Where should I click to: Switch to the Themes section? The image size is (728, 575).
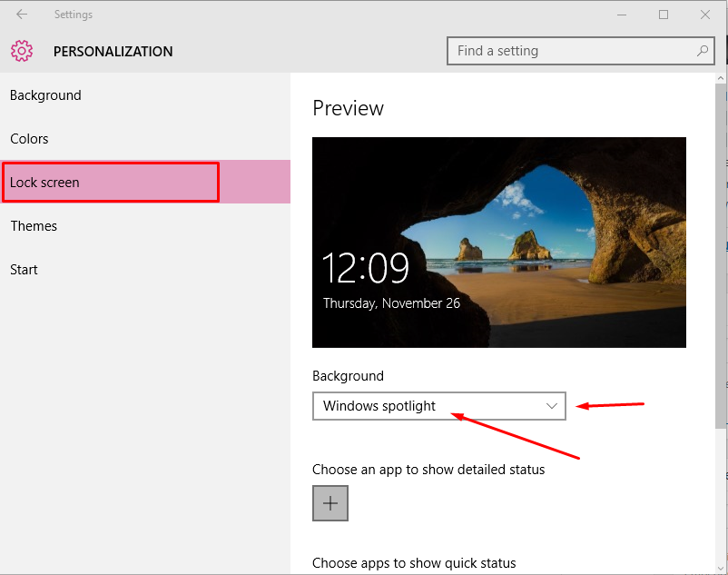coord(34,225)
